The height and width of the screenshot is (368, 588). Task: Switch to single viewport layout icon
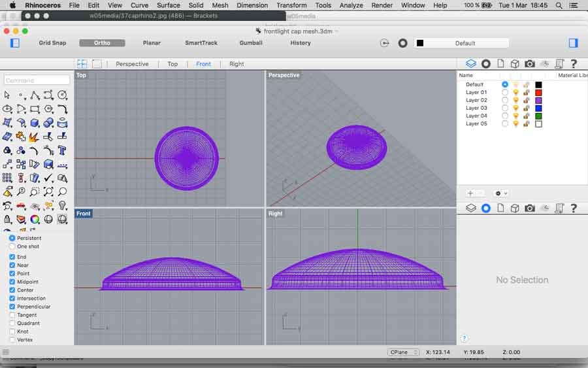(x=97, y=64)
